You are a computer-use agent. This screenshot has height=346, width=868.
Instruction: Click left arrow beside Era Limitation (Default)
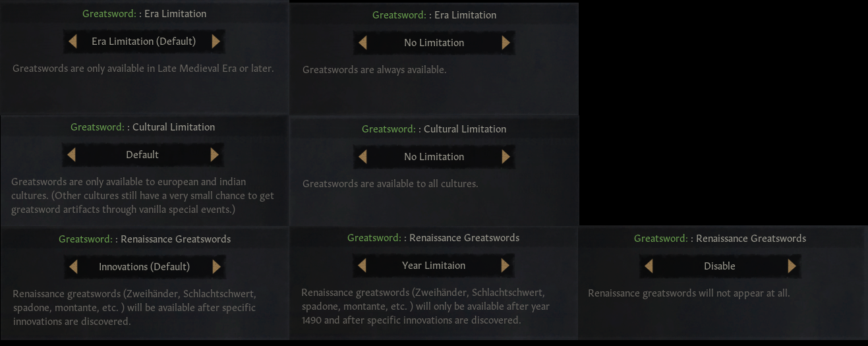pyautogui.click(x=72, y=42)
